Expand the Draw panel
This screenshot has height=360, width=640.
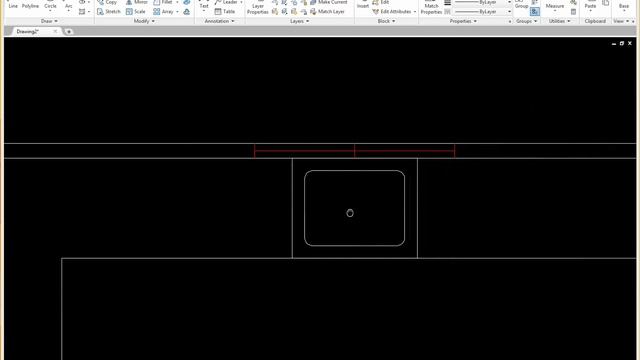pos(49,21)
